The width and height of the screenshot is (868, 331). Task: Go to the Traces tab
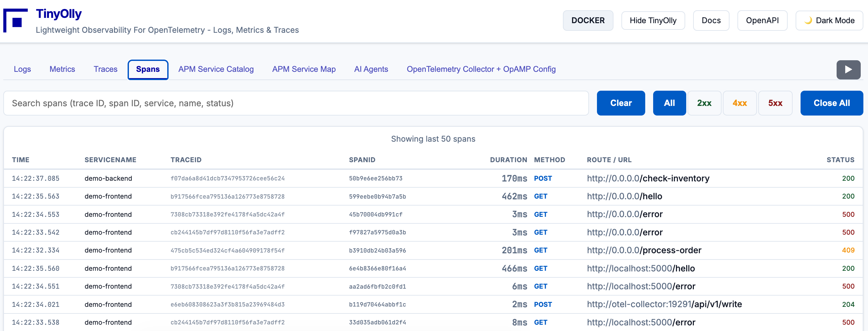105,69
